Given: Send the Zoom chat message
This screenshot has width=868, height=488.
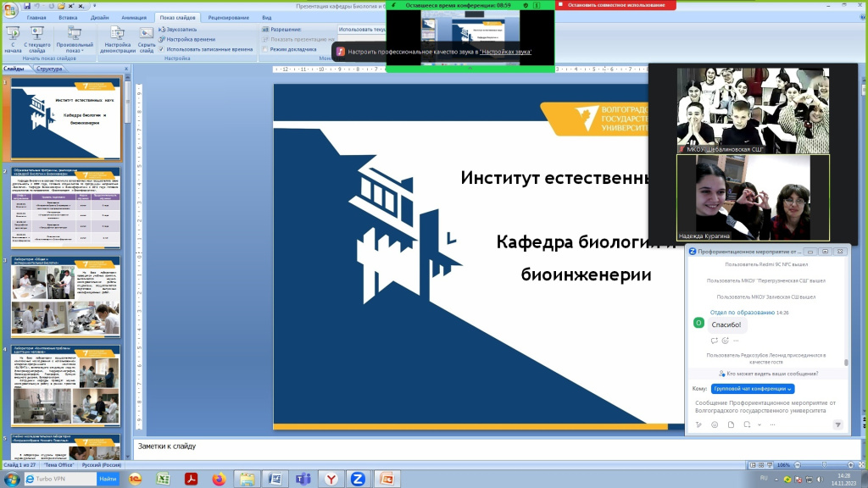Looking at the screenshot, I should 838,425.
